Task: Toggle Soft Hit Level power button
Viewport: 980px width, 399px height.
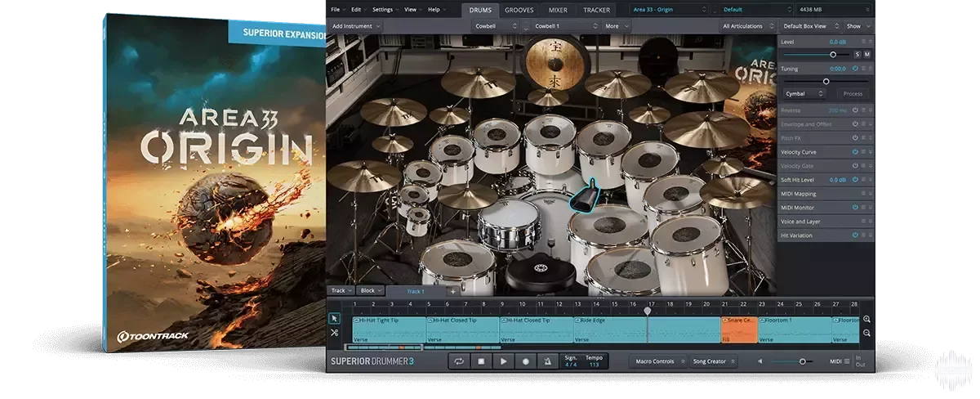Action: 856,179
